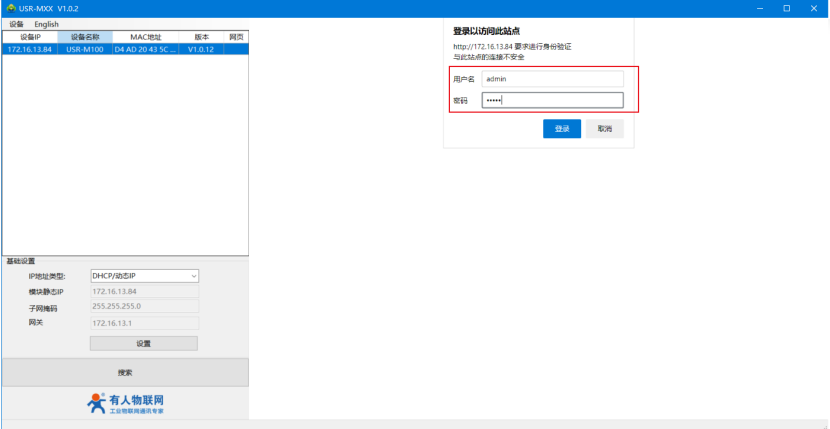Click the USR-MXX app icon in title bar
Image resolution: width=830 pixels, height=429 pixels.
tap(10, 8)
